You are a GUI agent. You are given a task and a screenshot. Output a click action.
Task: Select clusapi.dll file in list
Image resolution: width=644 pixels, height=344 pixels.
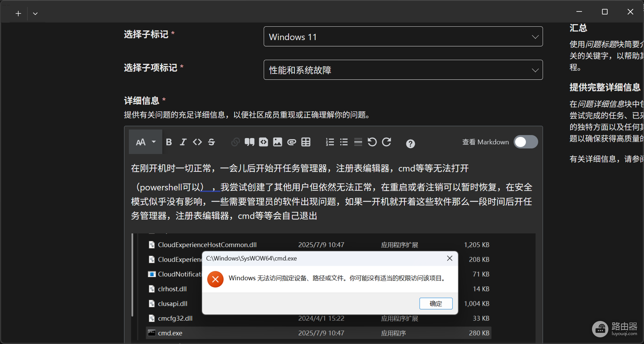[x=173, y=304]
